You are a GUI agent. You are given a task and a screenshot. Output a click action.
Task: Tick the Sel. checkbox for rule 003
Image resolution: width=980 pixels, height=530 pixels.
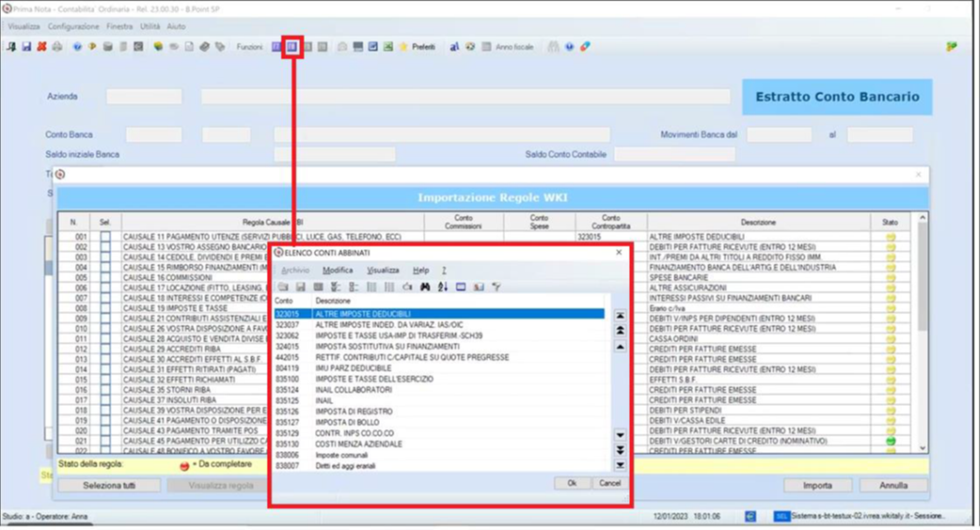(105, 257)
